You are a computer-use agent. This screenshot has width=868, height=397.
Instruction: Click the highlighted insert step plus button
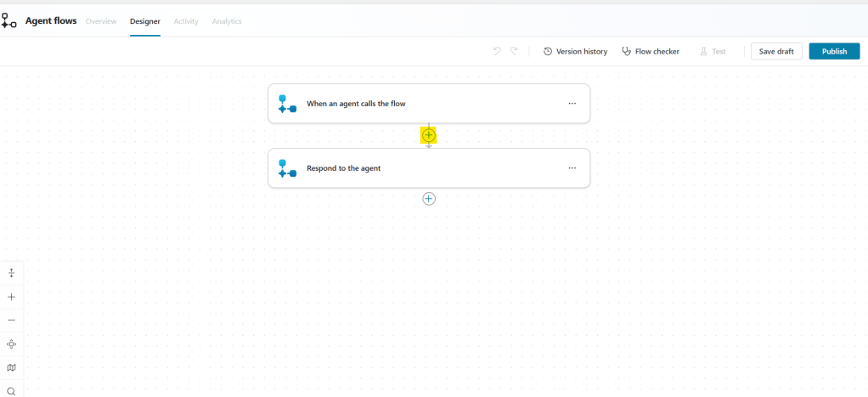click(x=429, y=135)
